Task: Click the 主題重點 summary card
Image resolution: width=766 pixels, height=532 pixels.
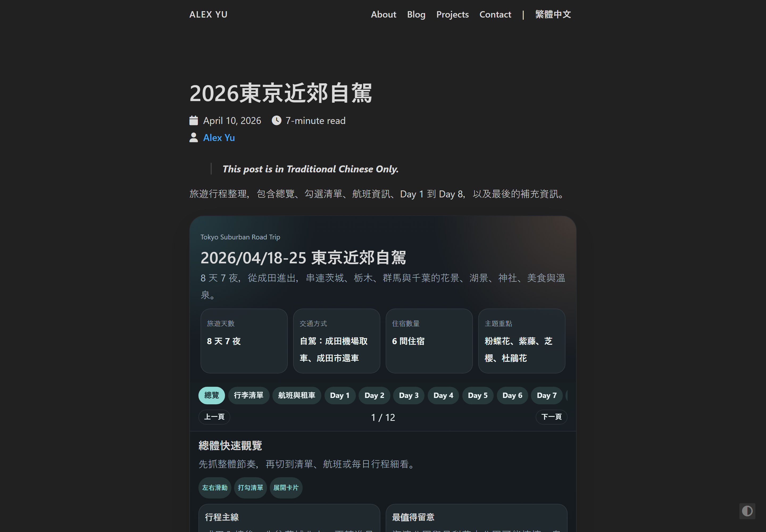Action: point(522,341)
